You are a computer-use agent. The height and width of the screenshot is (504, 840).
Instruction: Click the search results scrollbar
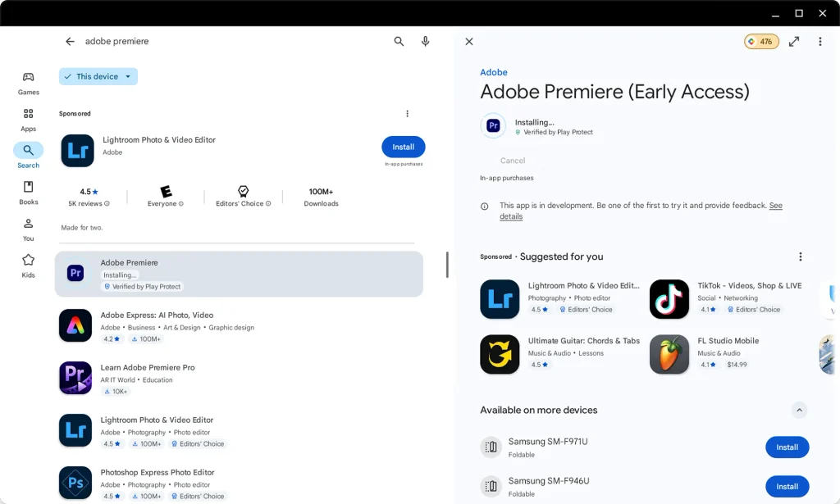[x=447, y=265]
